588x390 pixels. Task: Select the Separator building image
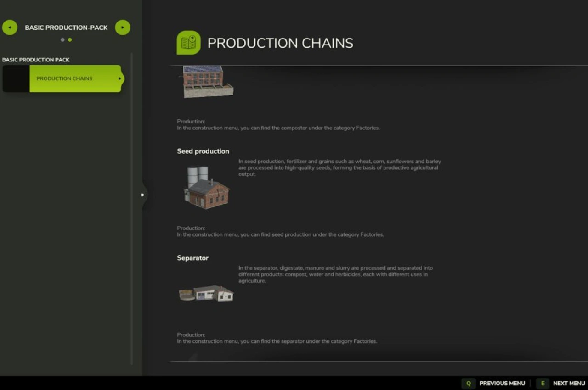[x=206, y=294]
